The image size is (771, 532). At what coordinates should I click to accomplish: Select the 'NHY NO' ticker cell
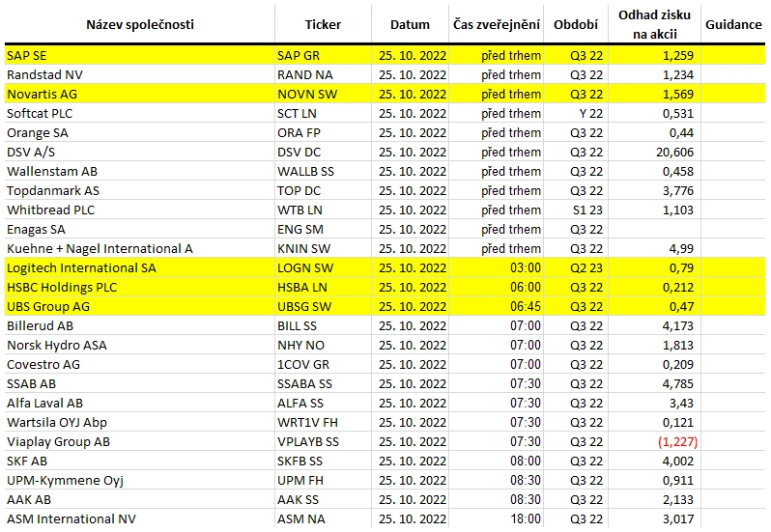323,346
